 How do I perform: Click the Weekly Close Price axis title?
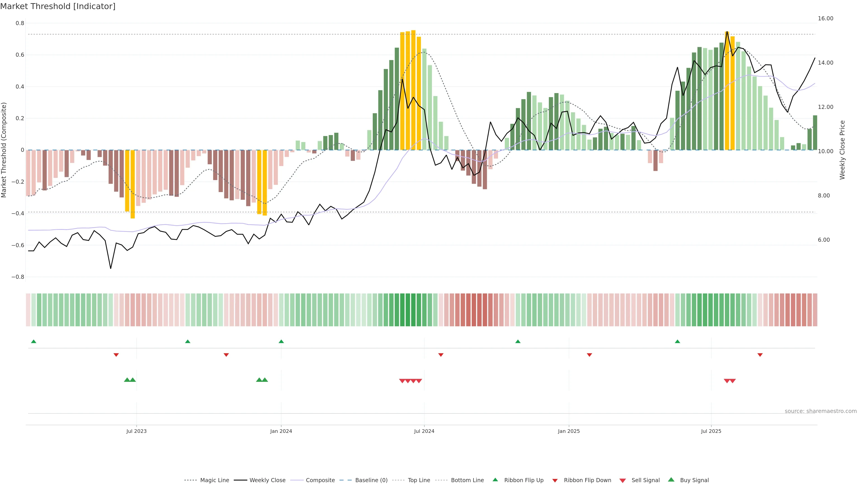coord(842,150)
